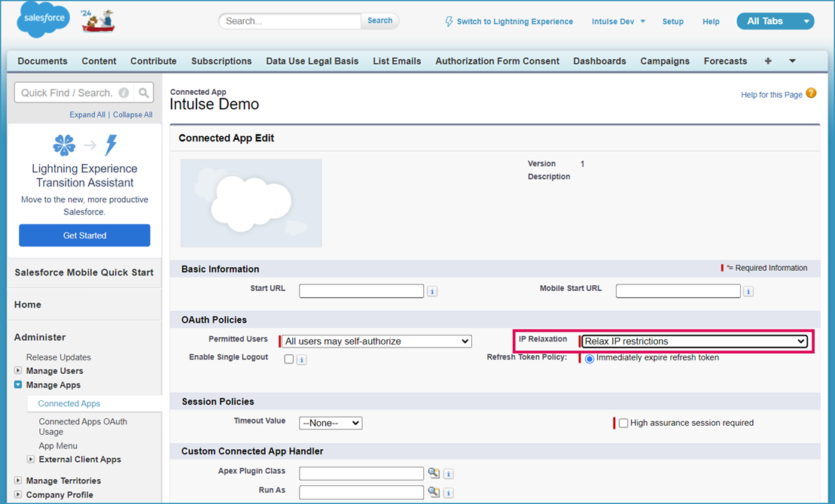
Task: Click the Quick Find magnifier icon
Action: [144, 93]
